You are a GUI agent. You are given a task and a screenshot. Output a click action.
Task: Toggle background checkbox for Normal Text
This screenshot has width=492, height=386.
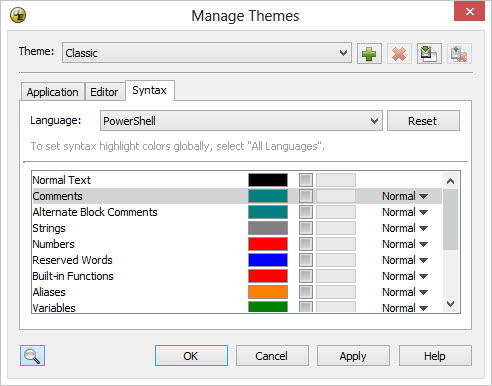[306, 180]
